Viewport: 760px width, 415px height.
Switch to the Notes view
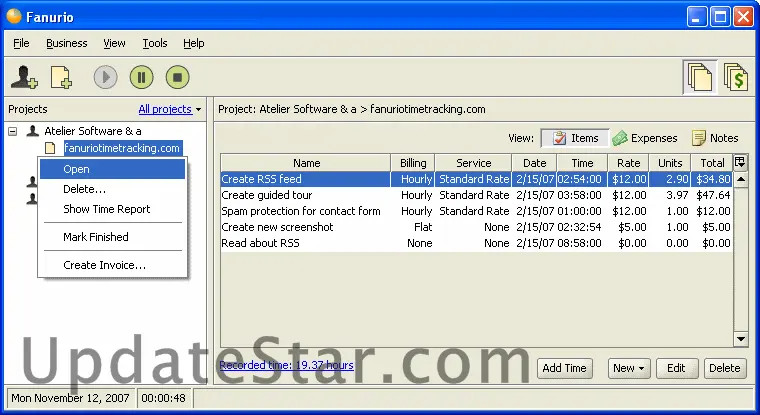[x=715, y=138]
